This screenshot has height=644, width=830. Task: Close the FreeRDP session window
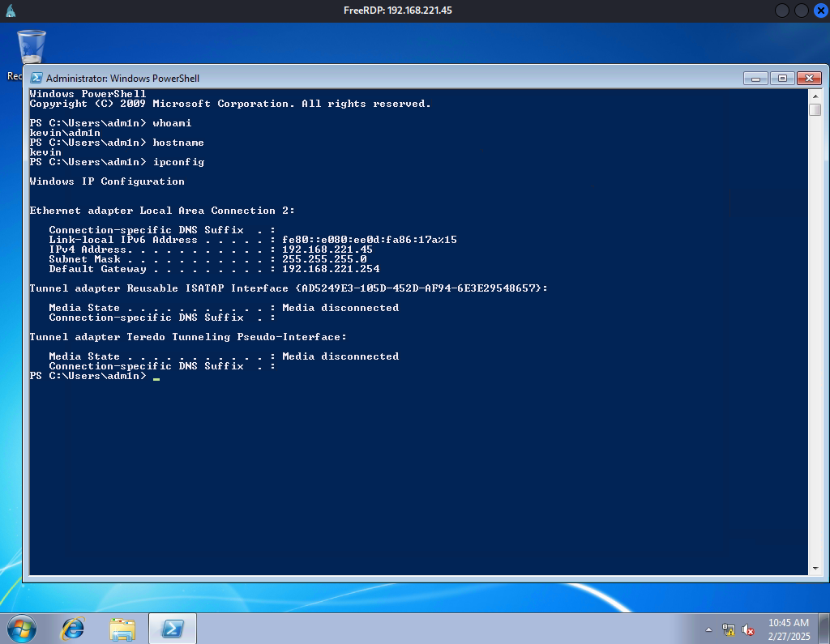tap(821, 11)
